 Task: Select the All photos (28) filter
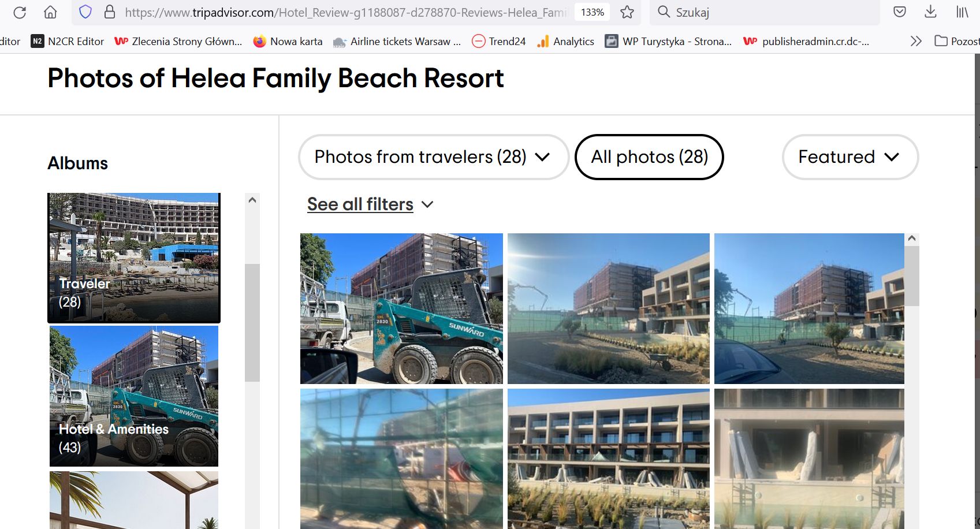point(649,157)
